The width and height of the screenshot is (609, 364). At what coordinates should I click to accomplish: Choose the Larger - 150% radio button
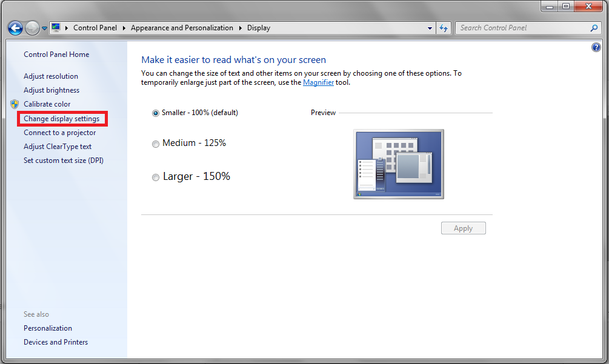click(x=156, y=177)
